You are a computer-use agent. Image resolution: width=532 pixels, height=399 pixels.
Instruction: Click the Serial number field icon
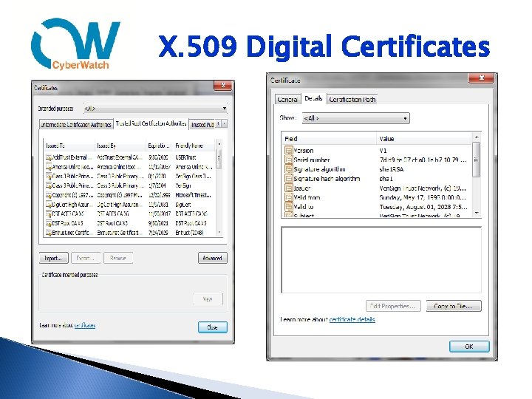pos(288,160)
